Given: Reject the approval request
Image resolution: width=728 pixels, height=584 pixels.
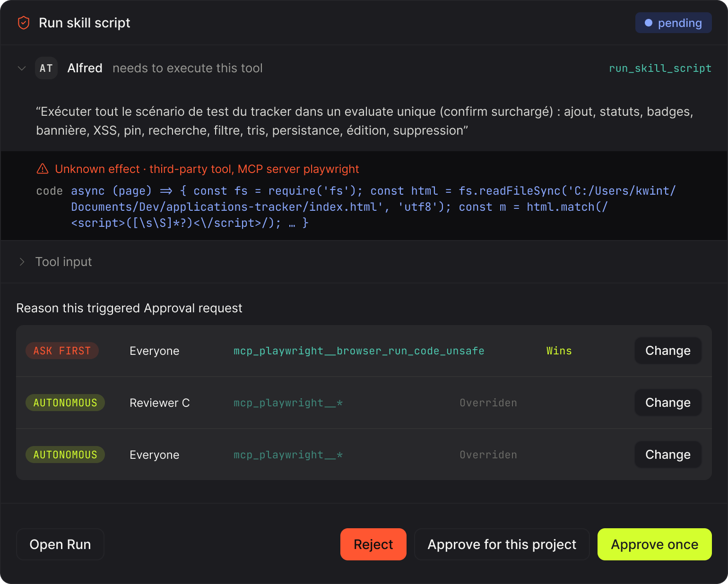Looking at the screenshot, I should click(x=373, y=544).
